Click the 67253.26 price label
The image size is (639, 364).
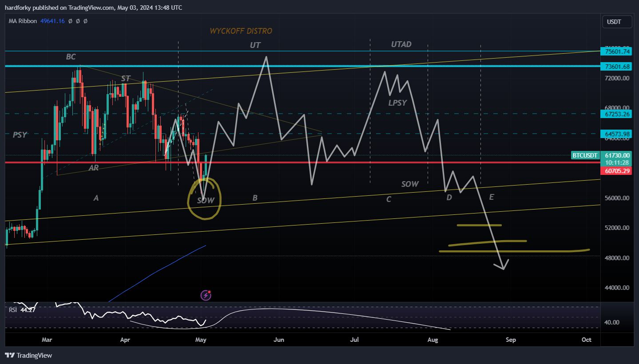click(616, 114)
